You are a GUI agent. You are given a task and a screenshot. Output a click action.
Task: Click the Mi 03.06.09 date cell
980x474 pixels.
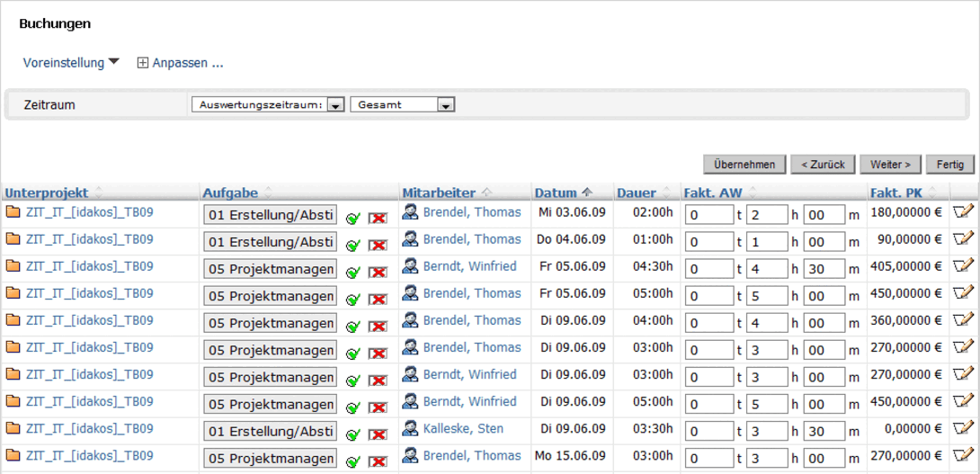point(572,212)
